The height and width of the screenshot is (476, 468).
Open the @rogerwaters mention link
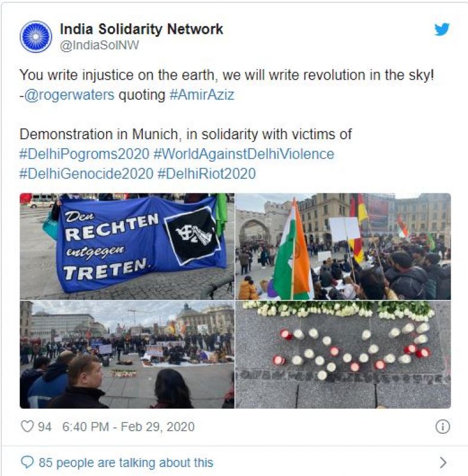[x=69, y=95]
